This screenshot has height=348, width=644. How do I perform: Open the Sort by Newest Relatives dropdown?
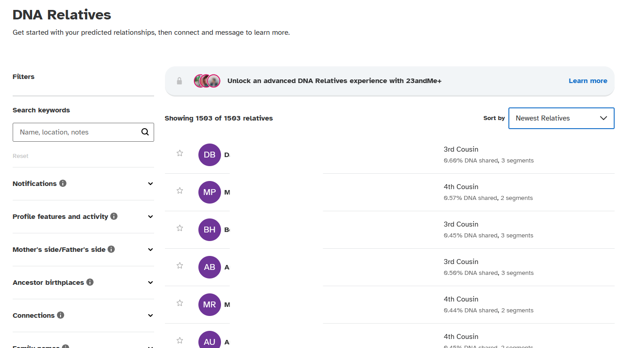[561, 118]
